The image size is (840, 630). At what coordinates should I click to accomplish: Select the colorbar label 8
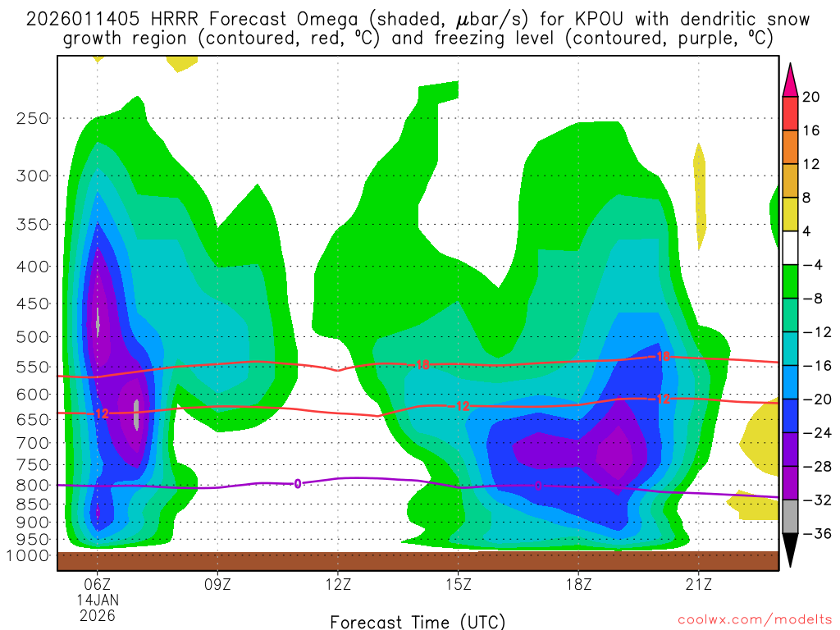pos(806,198)
